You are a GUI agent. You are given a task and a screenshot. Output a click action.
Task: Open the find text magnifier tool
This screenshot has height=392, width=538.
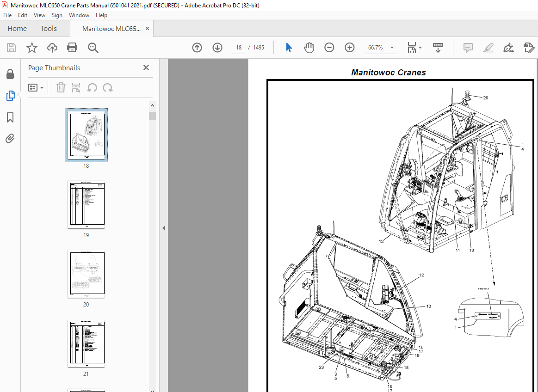pyautogui.click(x=93, y=48)
